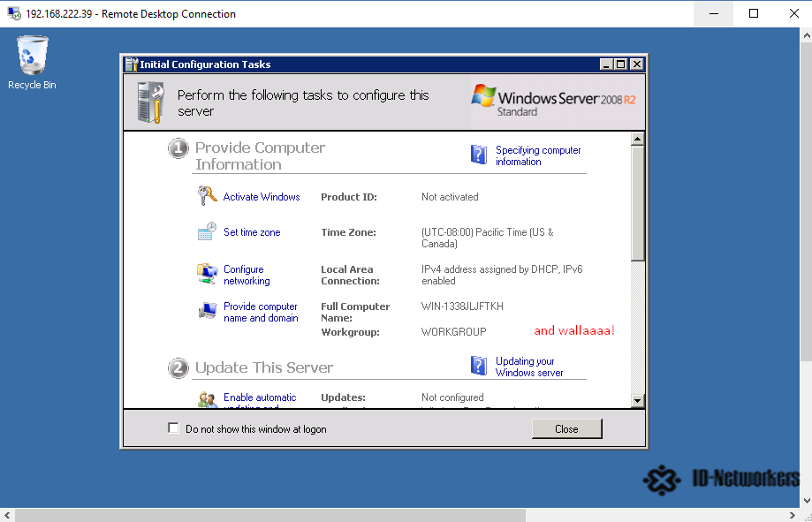Click help icon beside Specifying computer information
Viewport: 812px width, 522px height.
point(479,155)
